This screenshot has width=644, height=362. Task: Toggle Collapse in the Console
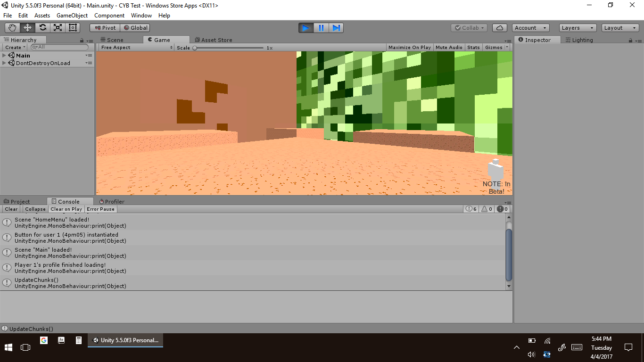[35, 209]
